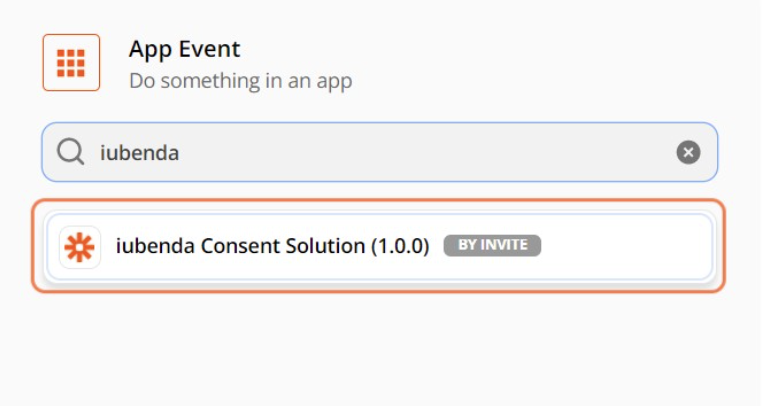
Task: Click the typed word 'iubenda' in search box
Action: point(139,152)
